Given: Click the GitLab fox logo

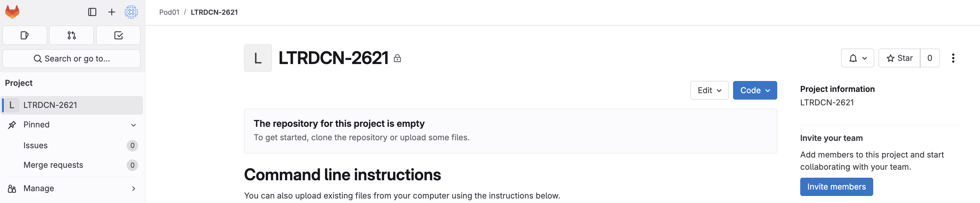Looking at the screenshot, I should (12, 12).
